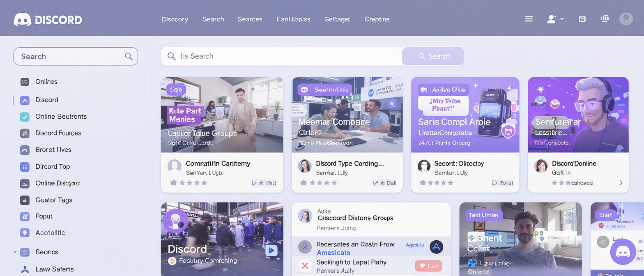Open the group members icon in header

(605, 19)
